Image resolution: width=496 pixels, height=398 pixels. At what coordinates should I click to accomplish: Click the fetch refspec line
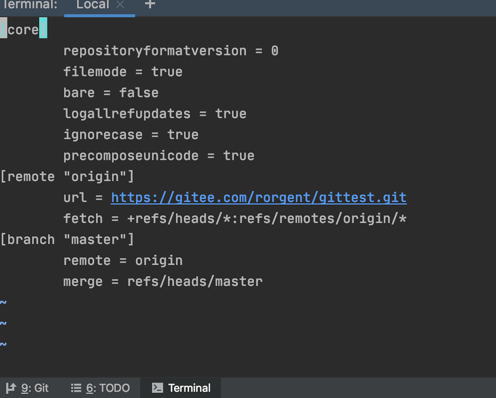point(235,219)
